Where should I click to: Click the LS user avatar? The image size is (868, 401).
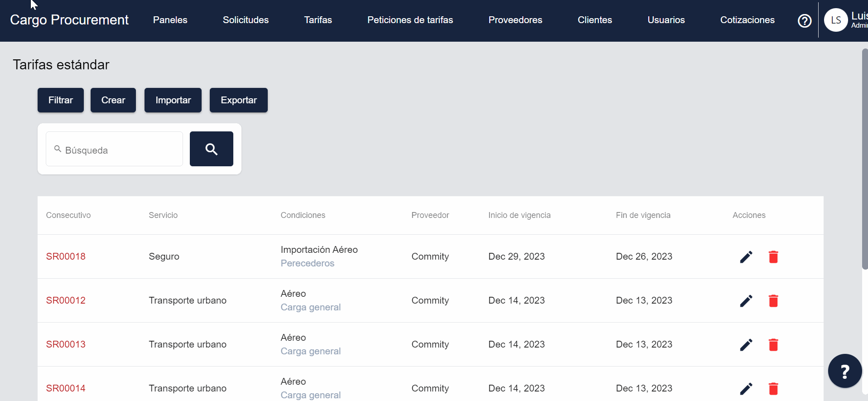(835, 20)
